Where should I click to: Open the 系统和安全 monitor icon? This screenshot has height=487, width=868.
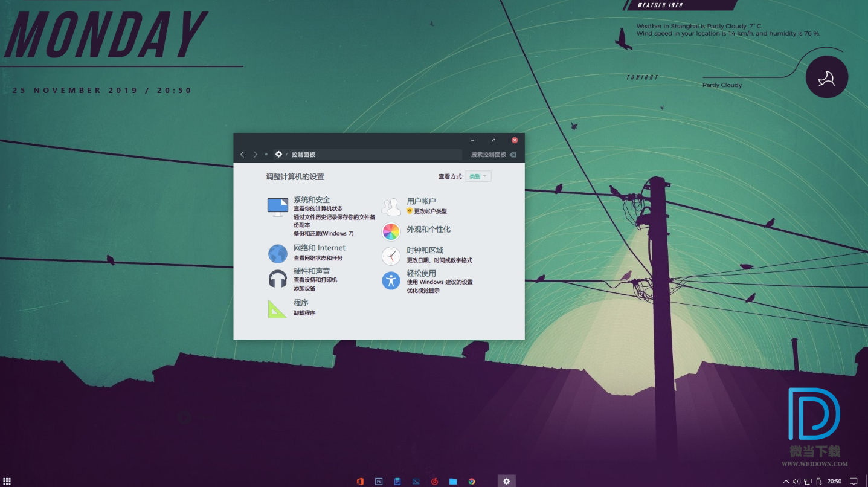tap(277, 207)
